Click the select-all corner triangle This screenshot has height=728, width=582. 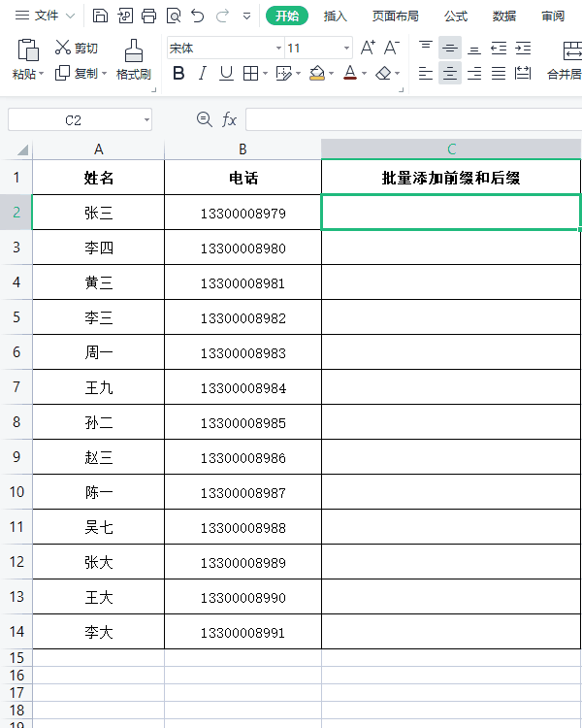(x=22, y=149)
